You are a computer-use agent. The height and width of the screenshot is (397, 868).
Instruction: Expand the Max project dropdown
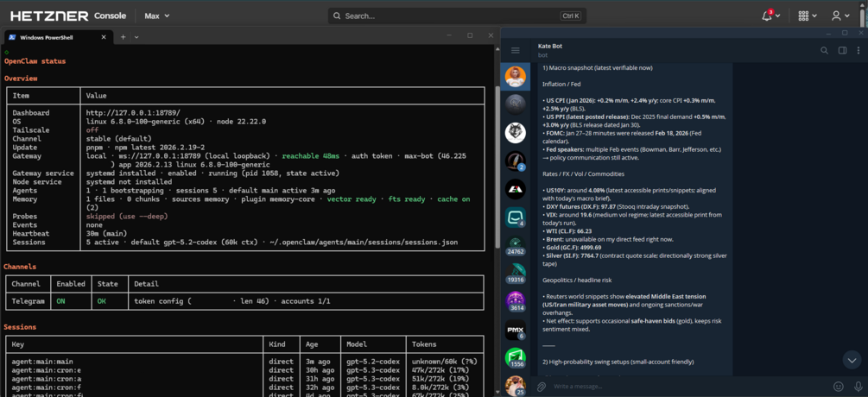pos(157,16)
